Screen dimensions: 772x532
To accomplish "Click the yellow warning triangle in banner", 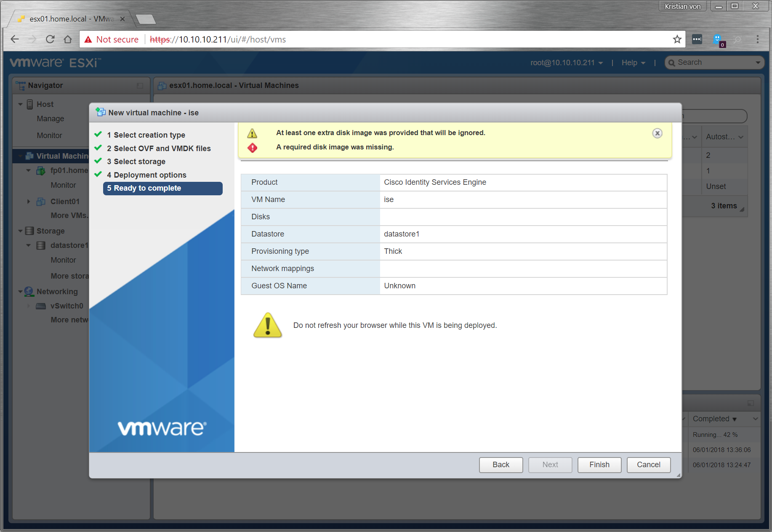I will [x=252, y=133].
